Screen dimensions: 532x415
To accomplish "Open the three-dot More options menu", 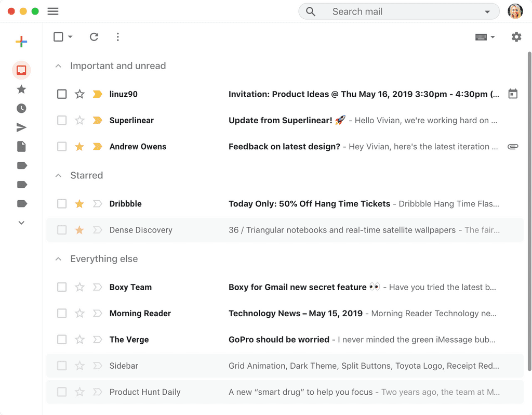I will (118, 37).
